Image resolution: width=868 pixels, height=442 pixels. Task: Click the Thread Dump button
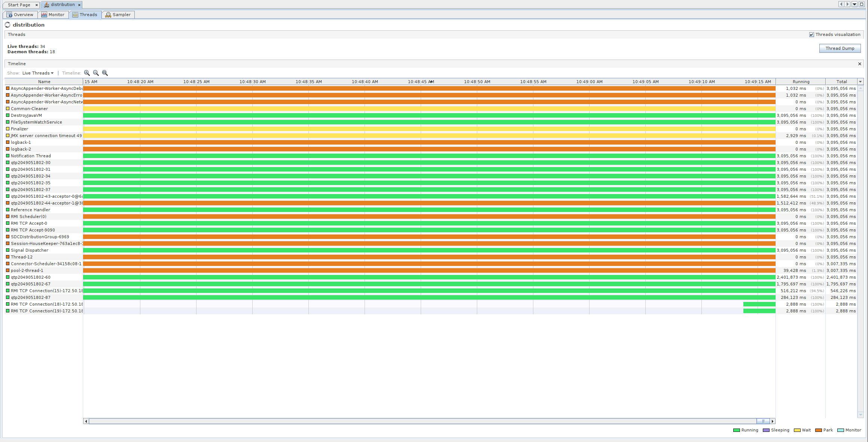(840, 48)
